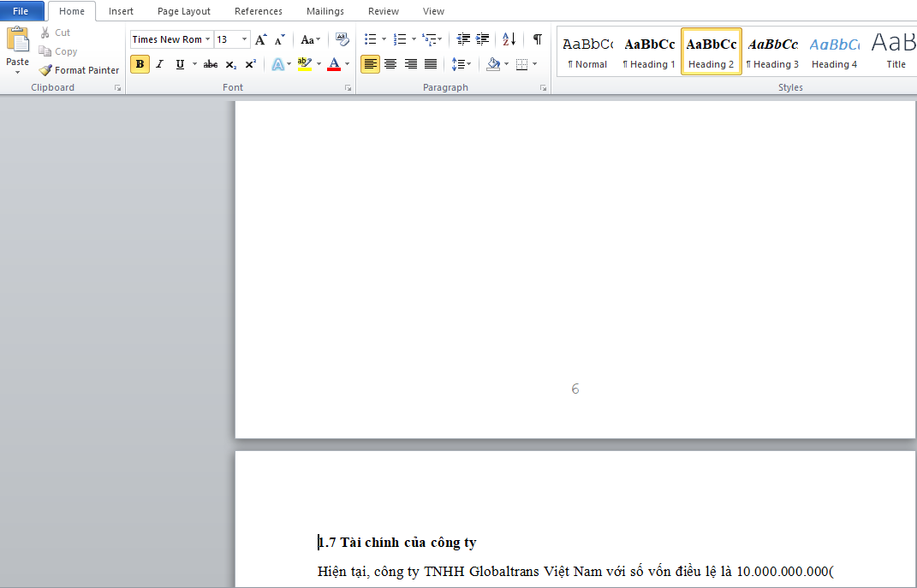Insert a bulleted list

tap(370, 39)
